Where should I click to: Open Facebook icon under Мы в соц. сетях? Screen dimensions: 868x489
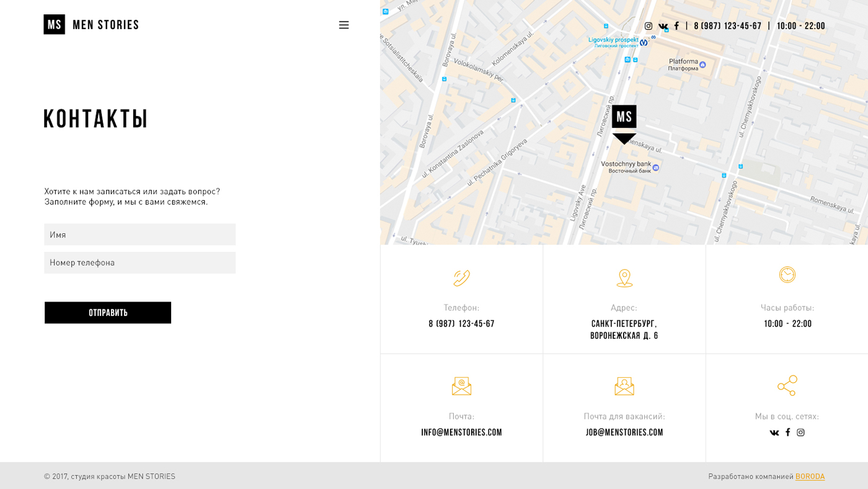point(788,433)
